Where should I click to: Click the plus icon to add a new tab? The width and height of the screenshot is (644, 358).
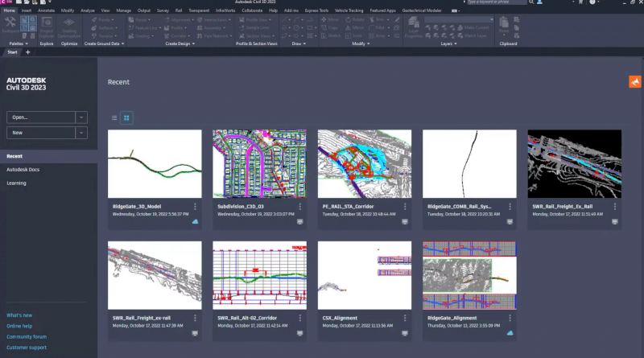28,51
